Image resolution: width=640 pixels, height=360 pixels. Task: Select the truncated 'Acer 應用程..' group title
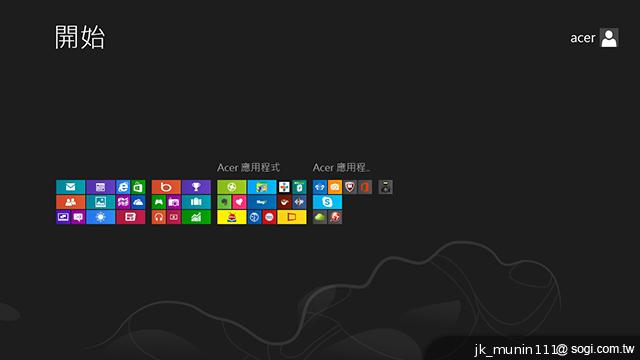click(x=341, y=167)
